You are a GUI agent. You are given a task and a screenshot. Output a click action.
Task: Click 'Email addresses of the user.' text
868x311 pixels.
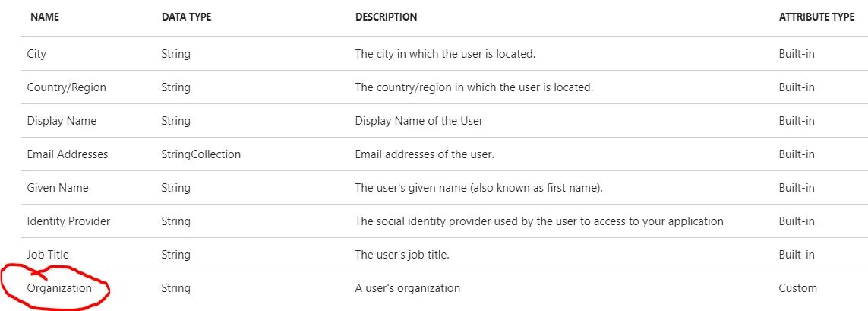click(424, 154)
